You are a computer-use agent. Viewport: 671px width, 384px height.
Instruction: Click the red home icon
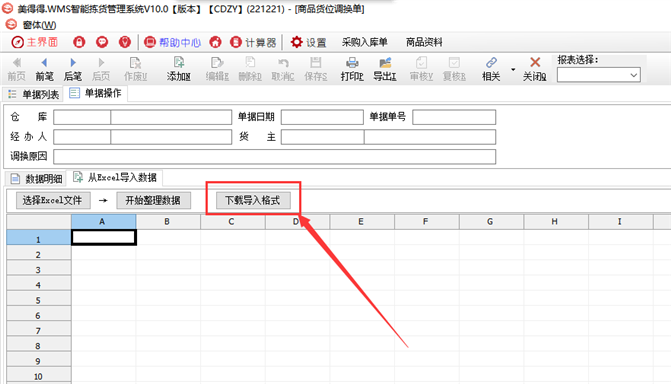click(215, 42)
